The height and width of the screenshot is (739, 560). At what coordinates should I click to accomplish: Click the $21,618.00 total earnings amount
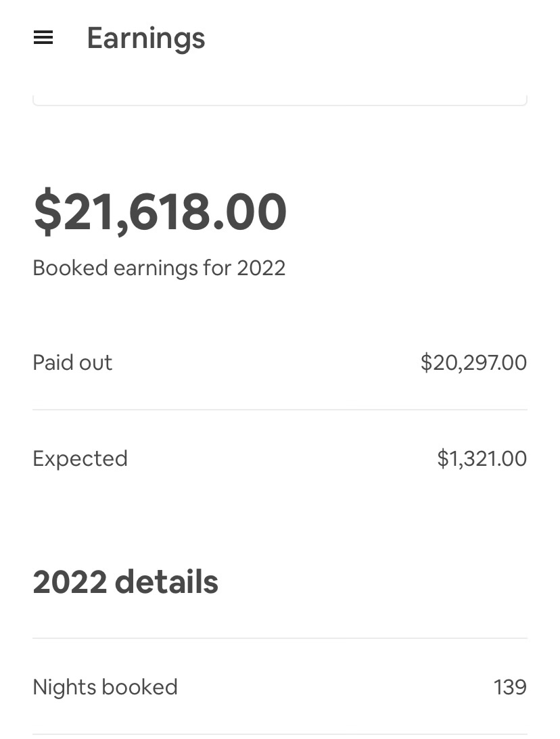160,212
